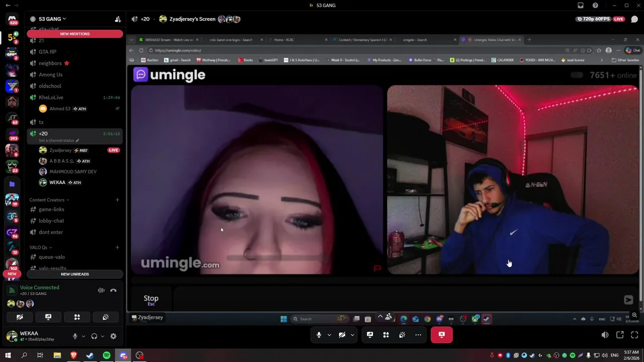Image resolution: width=644 pixels, height=362 pixels.
Task: Expand microphone input options in user panel
Action: point(84,336)
